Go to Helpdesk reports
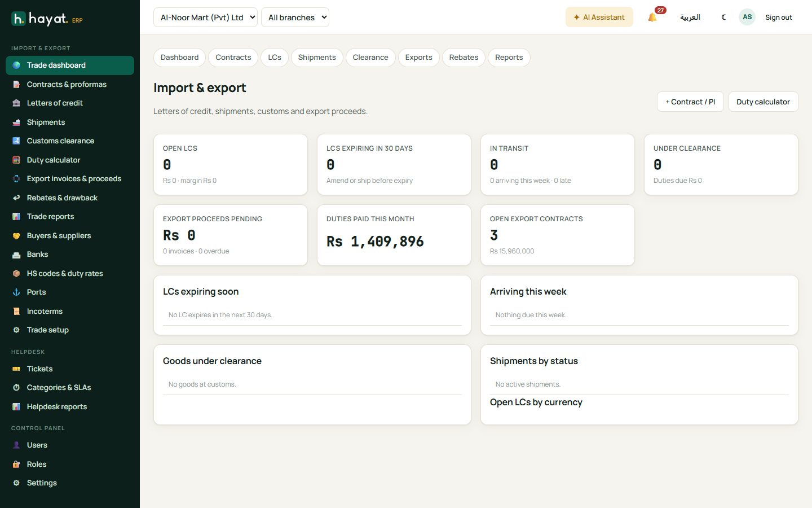The height and width of the screenshot is (508, 812). [70, 407]
